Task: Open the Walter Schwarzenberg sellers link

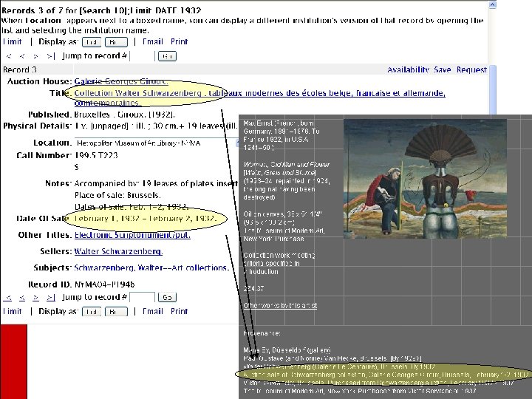Action: click(x=118, y=251)
